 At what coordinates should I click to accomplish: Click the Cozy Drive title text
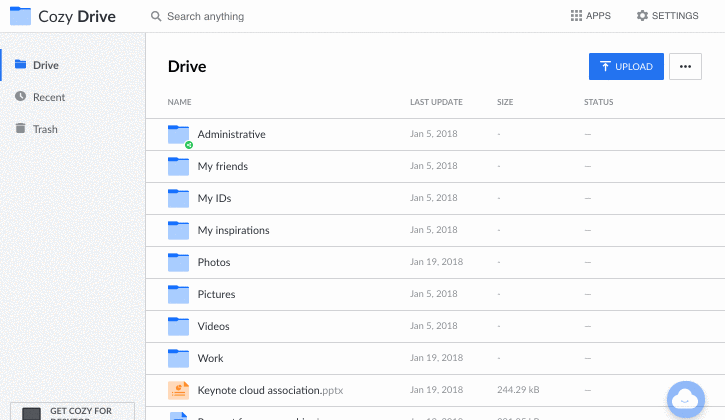coord(77,17)
